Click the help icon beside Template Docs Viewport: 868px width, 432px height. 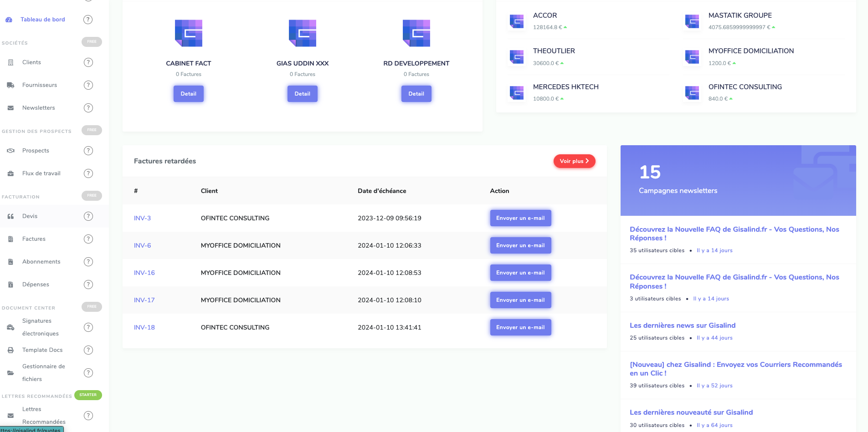tap(88, 350)
